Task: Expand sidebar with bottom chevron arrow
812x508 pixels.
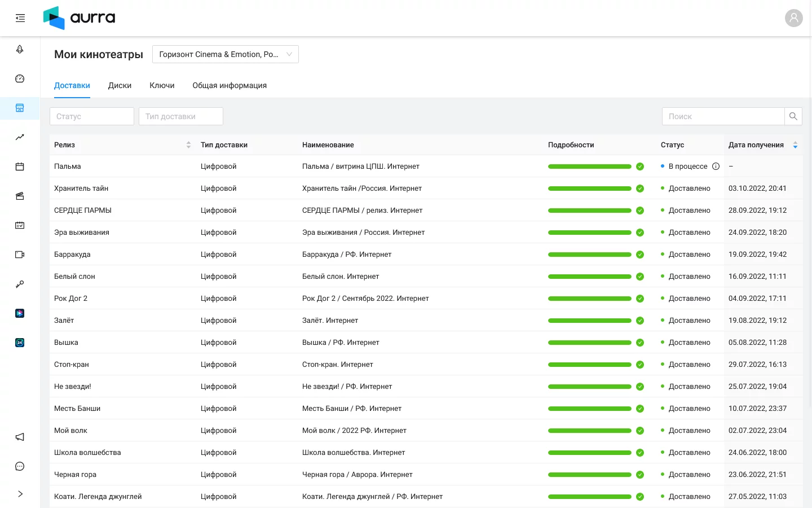Action: pyautogui.click(x=20, y=494)
